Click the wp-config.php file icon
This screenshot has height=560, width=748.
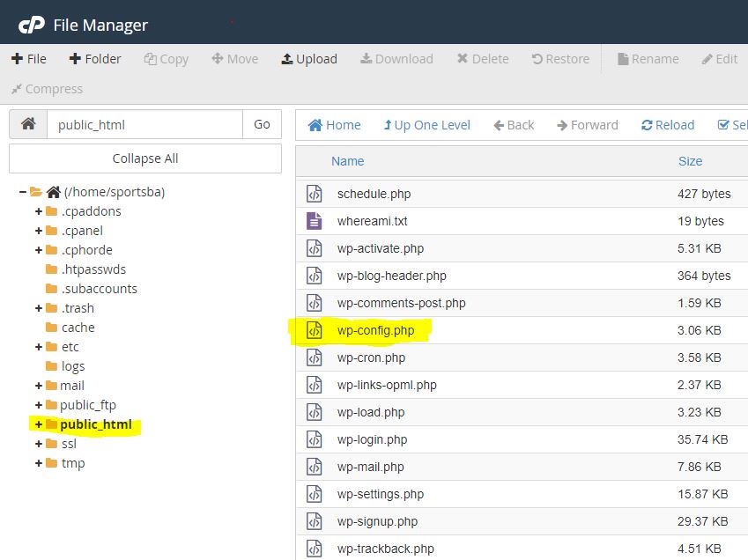pos(315,331)
